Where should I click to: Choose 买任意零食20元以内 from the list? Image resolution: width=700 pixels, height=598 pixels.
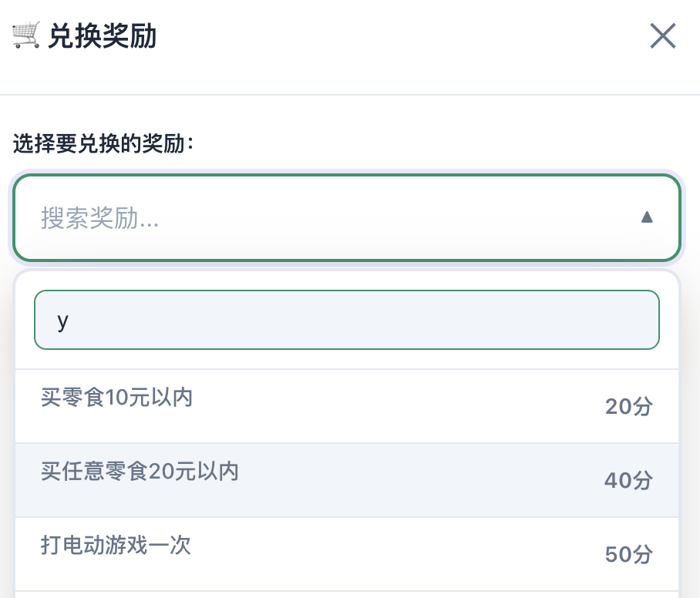point(140,472)
